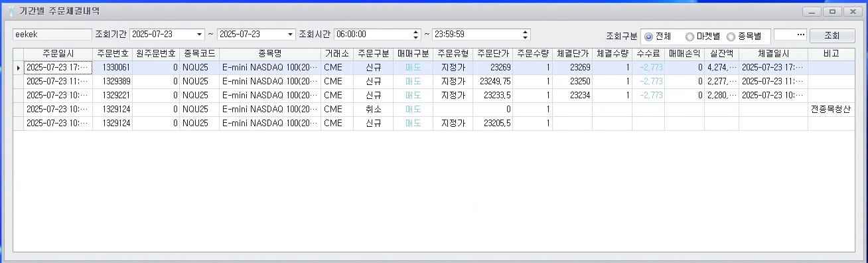Increase the 23:59:59 end time with up arrow
Screen dimensions: 868x263
pyautogui.click(x=526, y=32)
